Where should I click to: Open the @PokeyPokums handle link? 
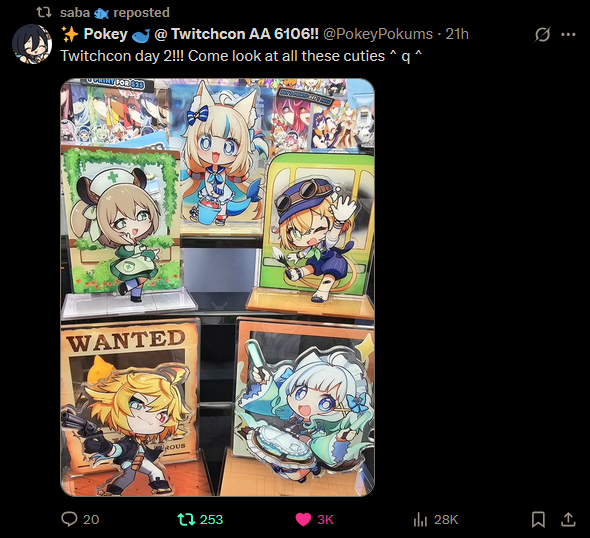click(x=378, y=34)
